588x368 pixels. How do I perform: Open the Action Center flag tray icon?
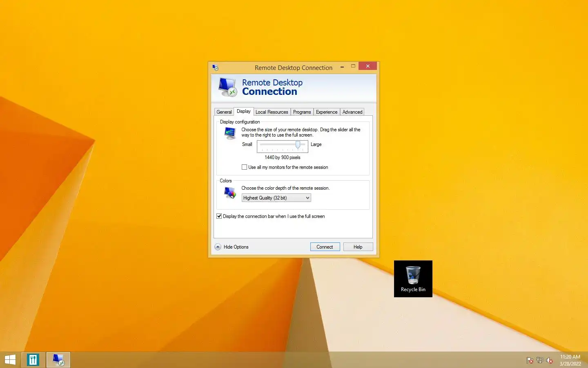530,360
